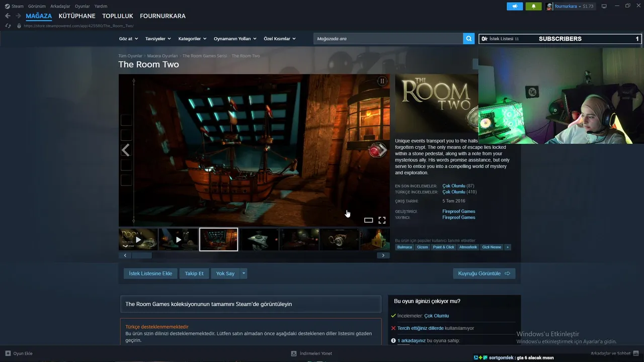Open the İstek Listesi wishlist button
This screenshot has width=644, height=362.
click(x=500, y=39)
